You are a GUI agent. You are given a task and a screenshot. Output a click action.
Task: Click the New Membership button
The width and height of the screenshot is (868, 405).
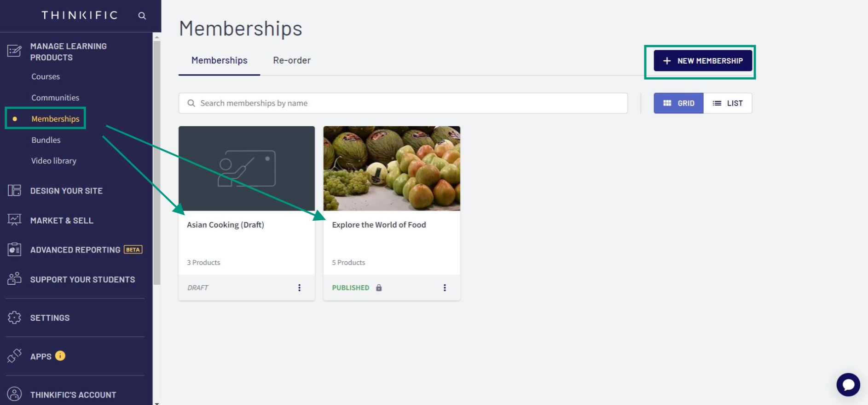[x=703, y=61]
